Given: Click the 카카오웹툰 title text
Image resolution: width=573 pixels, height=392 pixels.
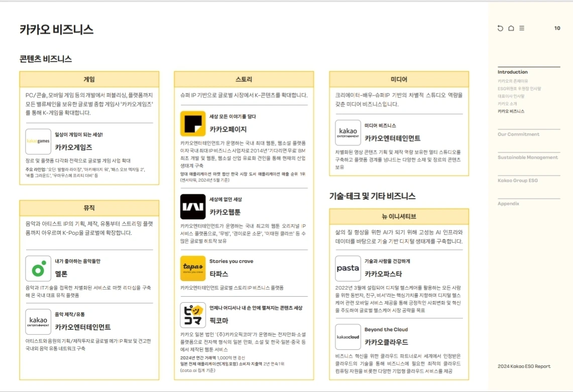Looking at the screenshot, I should (x=225, y=212).
